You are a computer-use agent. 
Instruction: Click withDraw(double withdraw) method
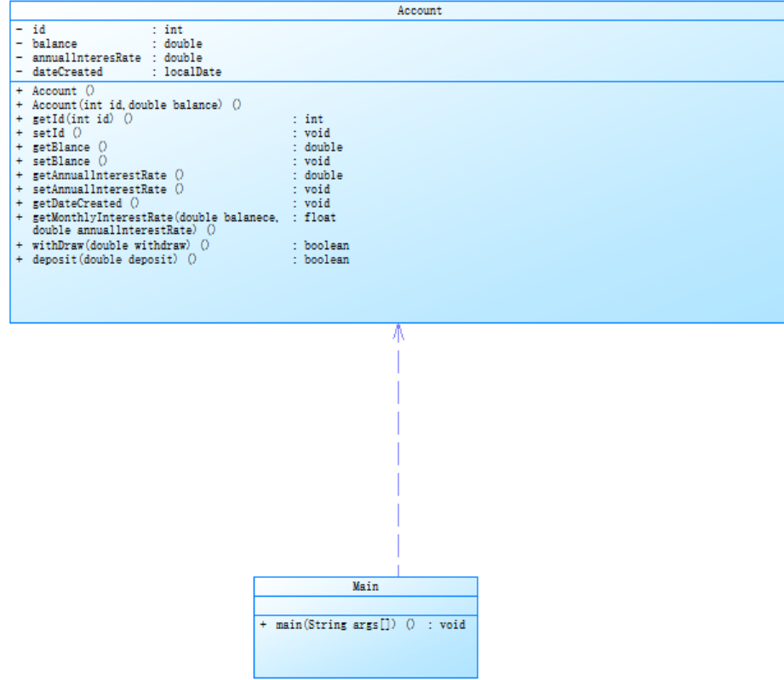pyautogui.click(x=182, y=245)
